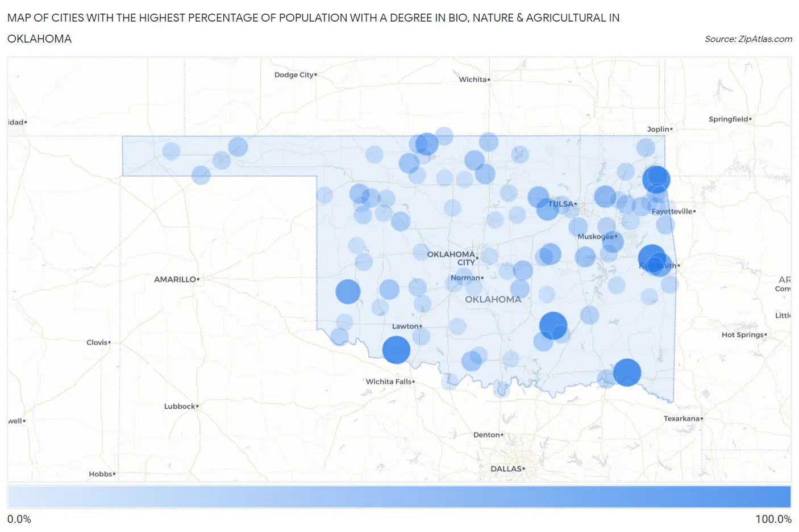799x532 pixels.
Task: Click the 100.0% legend label
Action: point(773,520)
